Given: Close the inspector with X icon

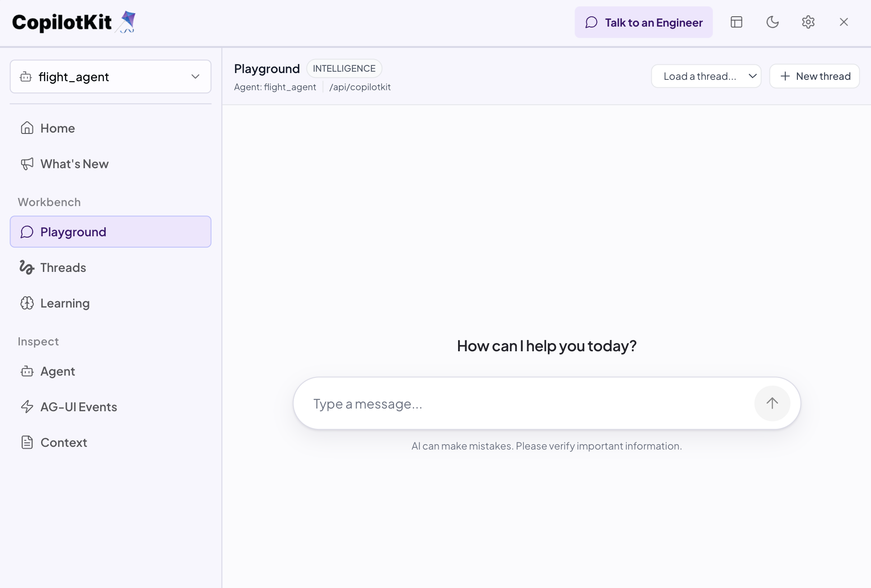Looking at the screenshot, I should coord(843,22).
